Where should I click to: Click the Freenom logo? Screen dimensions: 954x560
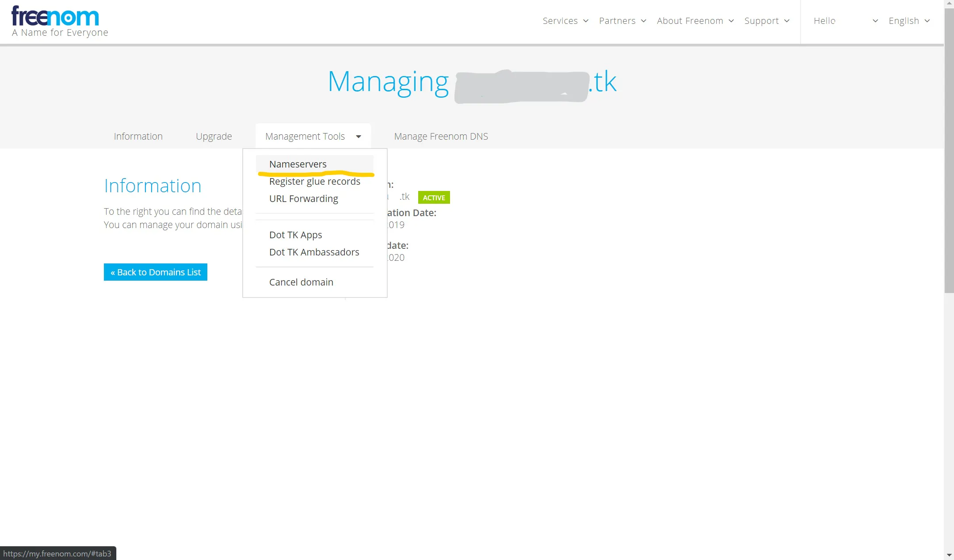click(x=55, y=16)
